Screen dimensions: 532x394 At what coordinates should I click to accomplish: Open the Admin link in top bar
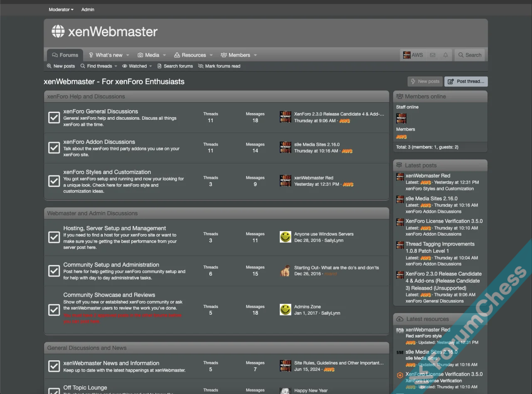point(88,10)
